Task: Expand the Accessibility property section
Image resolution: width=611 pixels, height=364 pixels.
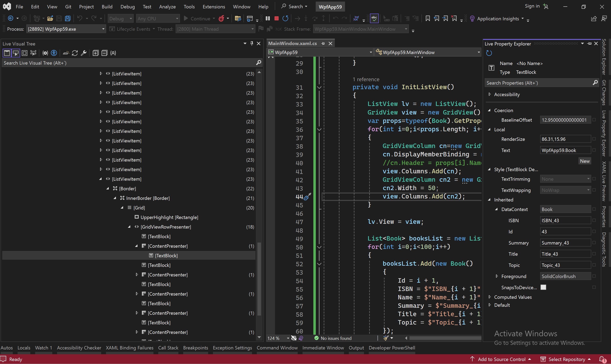Action: (489, 94)
